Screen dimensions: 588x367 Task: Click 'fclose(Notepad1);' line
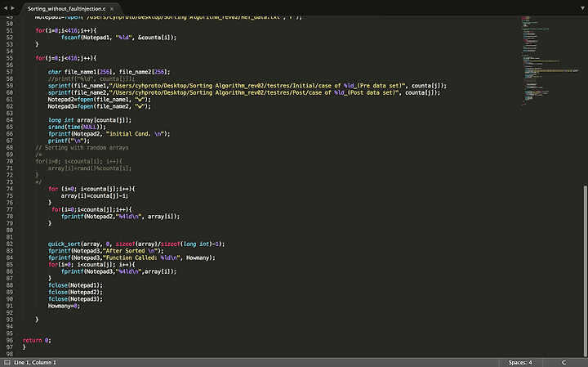click(x=75, y=285)
